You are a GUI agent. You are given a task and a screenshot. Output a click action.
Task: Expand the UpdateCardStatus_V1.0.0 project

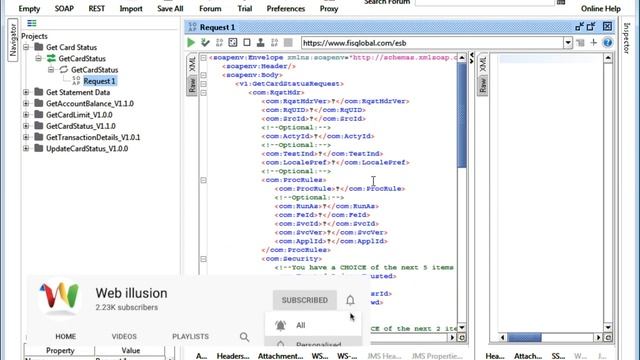click(x=26, y=149)
